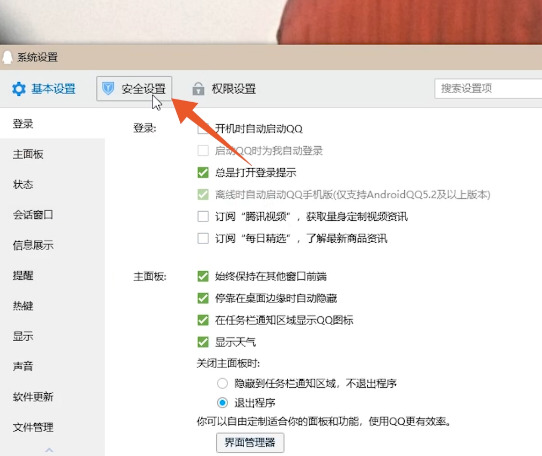This screenshot has height=456, width=542.
Task: Select 隐藏到任务栏通知区域 radio option
Action: click(222, 383)
